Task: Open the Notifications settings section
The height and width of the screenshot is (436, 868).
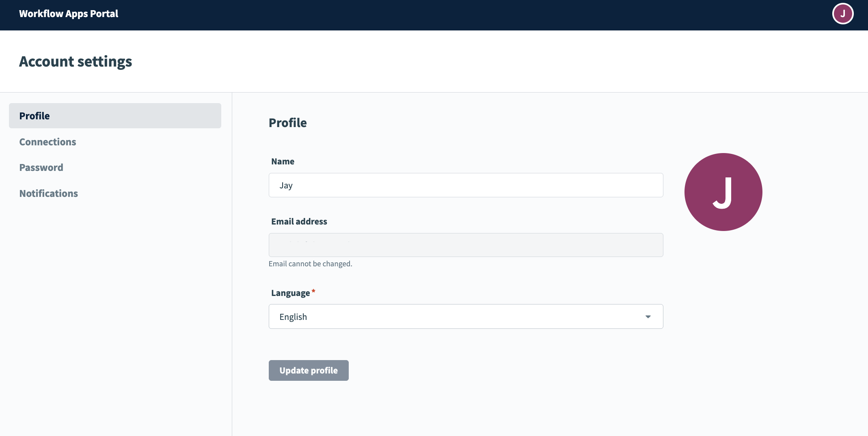Action: pyautogui.click(x=48, y=193)
